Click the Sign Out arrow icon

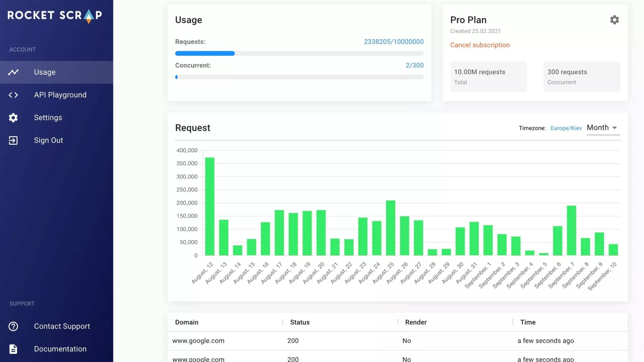[13, 140]
